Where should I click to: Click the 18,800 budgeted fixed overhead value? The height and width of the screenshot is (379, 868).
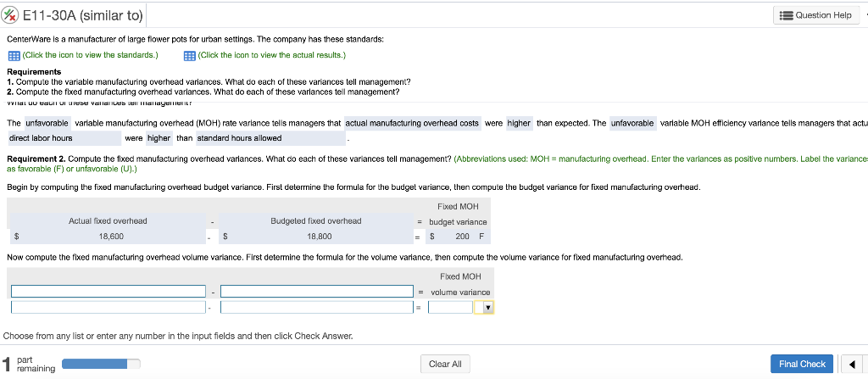pos(320,237)
